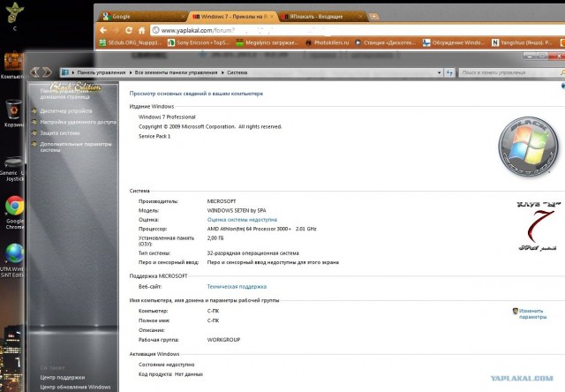Viewport: 565px width, 392px height.
Task: Go to Chrome home page icon
Action: tap(141, 30)
